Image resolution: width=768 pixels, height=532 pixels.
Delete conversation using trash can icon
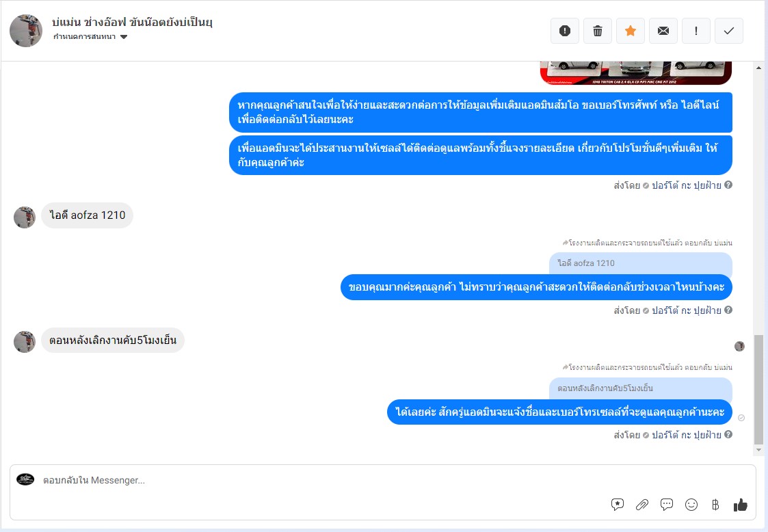(598, 31)
